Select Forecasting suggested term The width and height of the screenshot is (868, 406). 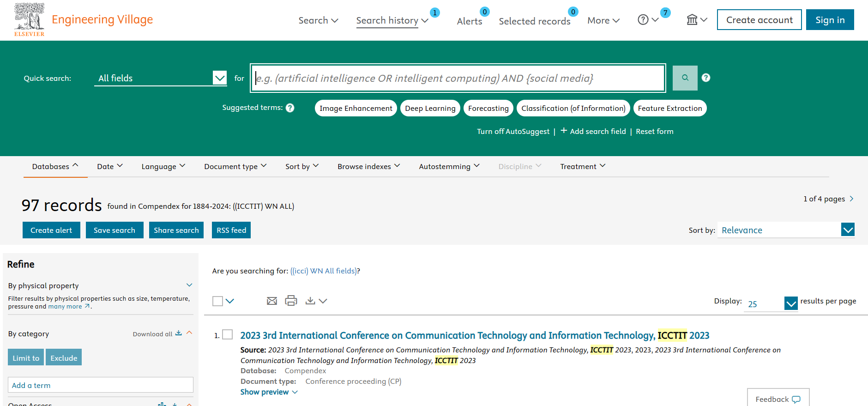click(488, 108)
